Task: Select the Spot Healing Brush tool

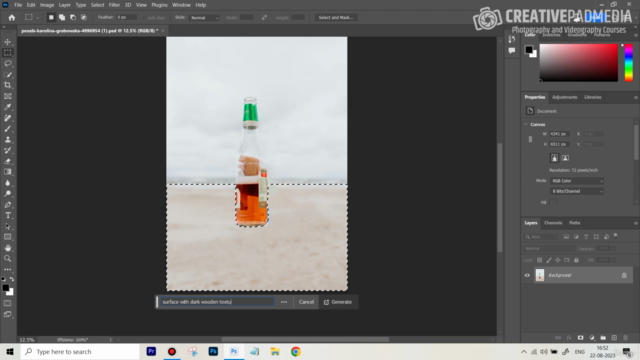Action: tap(8, 118)
